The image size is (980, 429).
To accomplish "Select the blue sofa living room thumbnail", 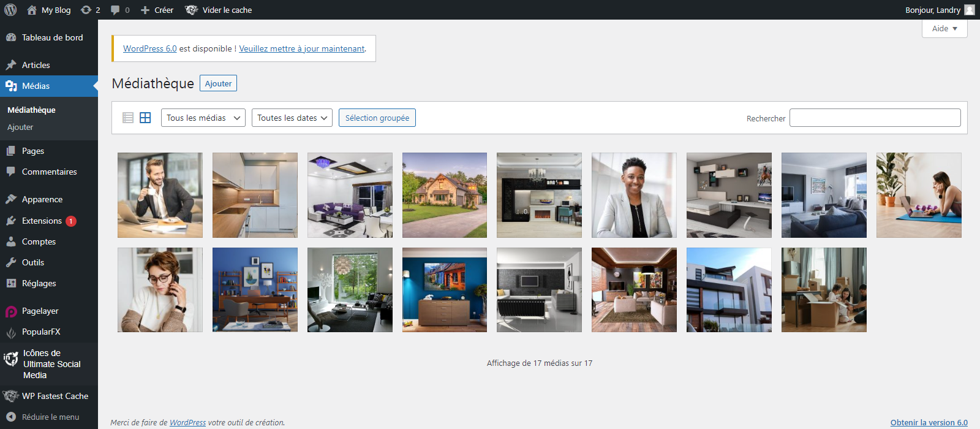I will point(824,195).
